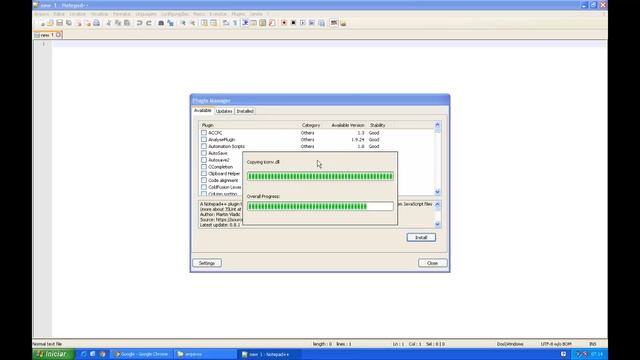The width and height of the screenshot is (640, 360).
Task: Sort by Available Version column header
Action: [347, 125]
